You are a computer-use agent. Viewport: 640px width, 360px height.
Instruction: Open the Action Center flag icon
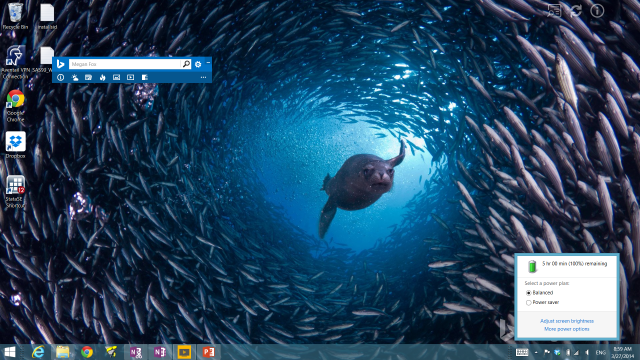point(547,352)
